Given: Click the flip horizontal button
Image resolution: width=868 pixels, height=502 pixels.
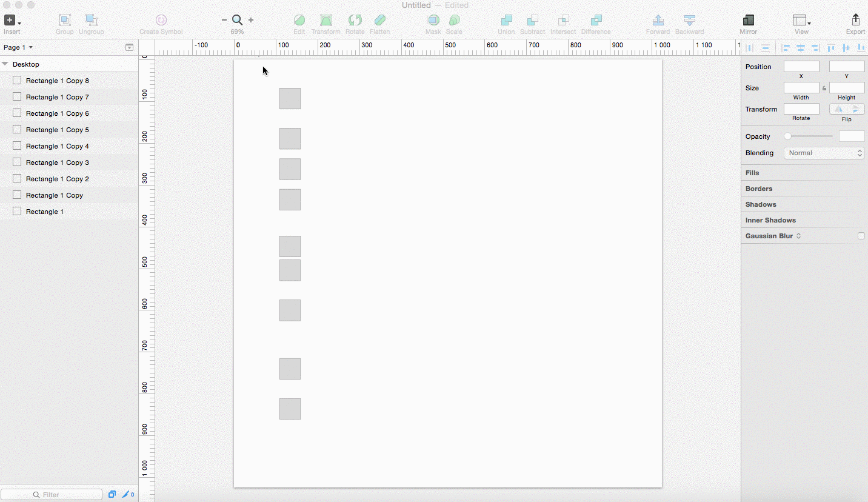Looking at the screenshot, I should pyautogui.click(x=838, y=109).
